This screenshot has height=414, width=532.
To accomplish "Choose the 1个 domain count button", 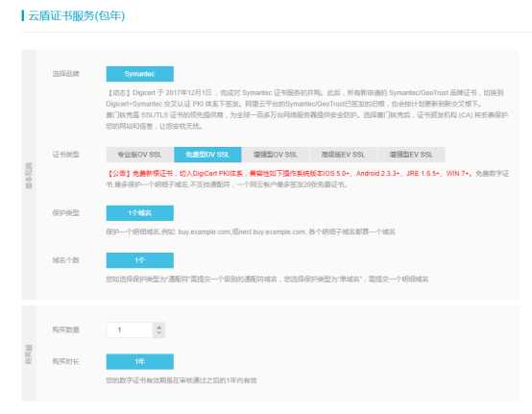I will pos(140,260).
